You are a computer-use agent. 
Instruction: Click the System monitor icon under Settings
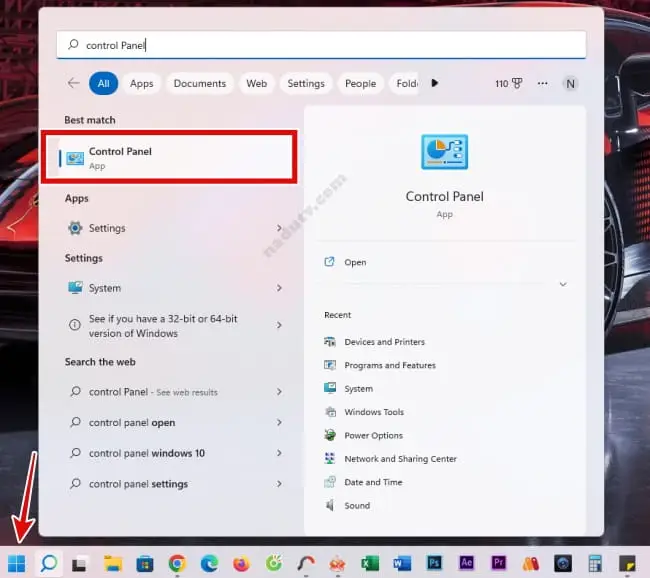75,287
